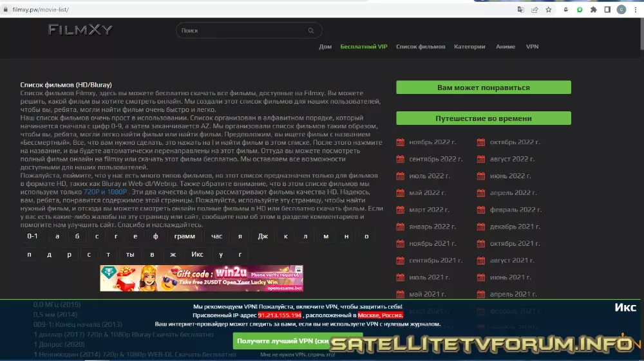The width and height of the screenshot is (644, 361).
Task: Bookmark this page with the star icon
Action: pos(549,10)
